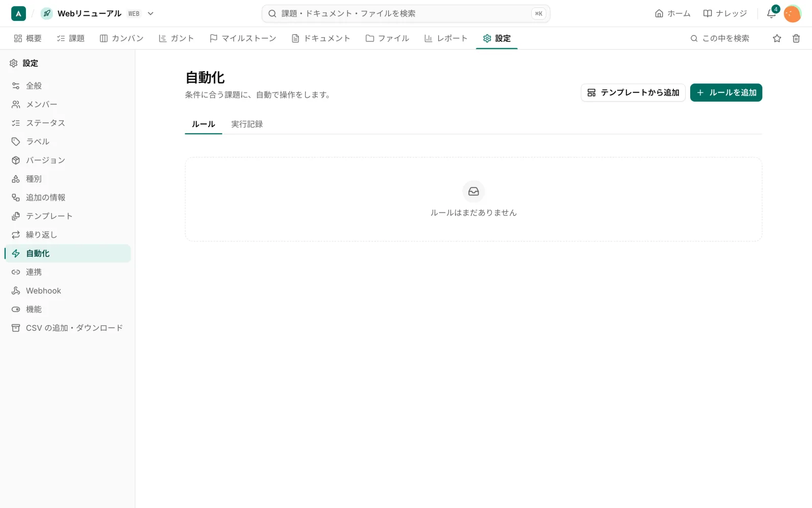Open 繰り返し settings in the sidebar
Viewport: 812px width, 508px height.
[67, 235]
